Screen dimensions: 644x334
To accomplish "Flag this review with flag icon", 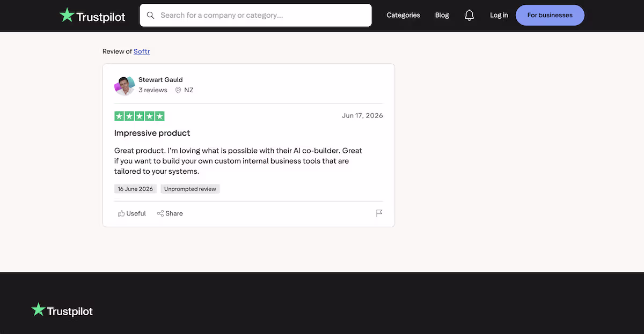I will pyautogui.click(x=379, y=213).
